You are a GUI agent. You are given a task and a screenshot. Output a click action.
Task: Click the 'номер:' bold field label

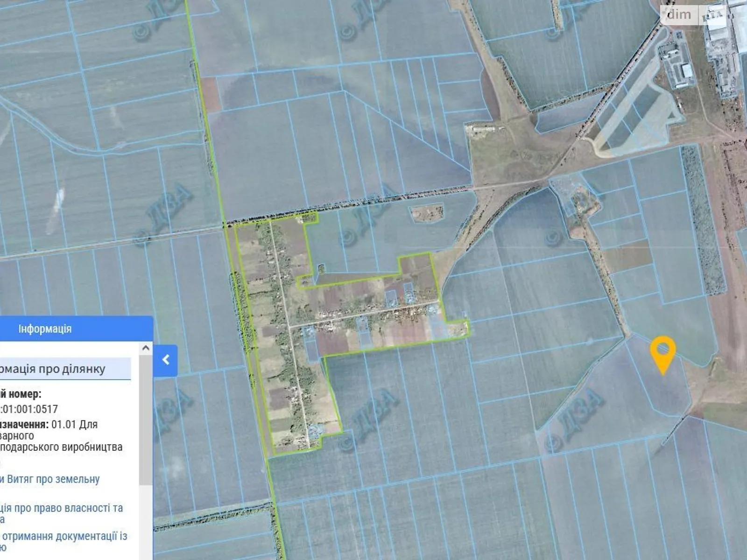tap(23, 394)
